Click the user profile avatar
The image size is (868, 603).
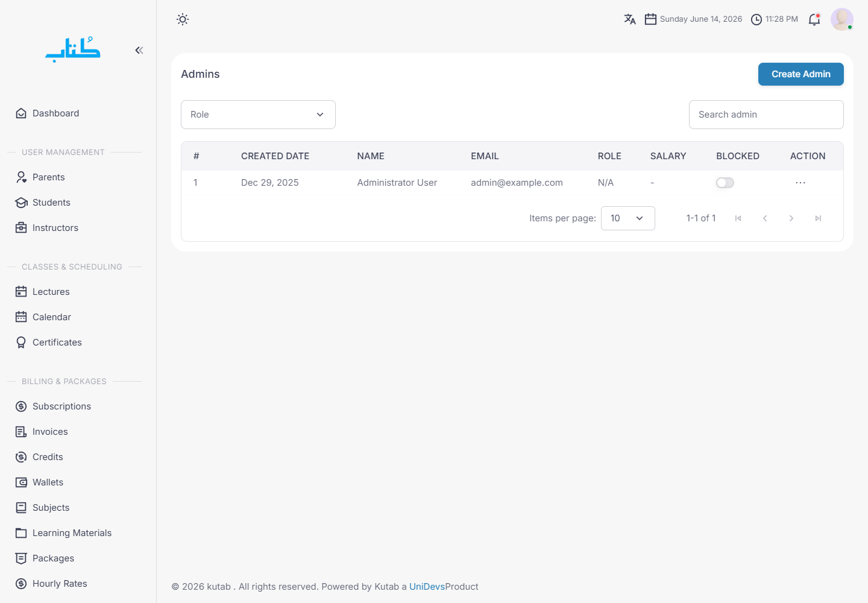tap(842, 19)
